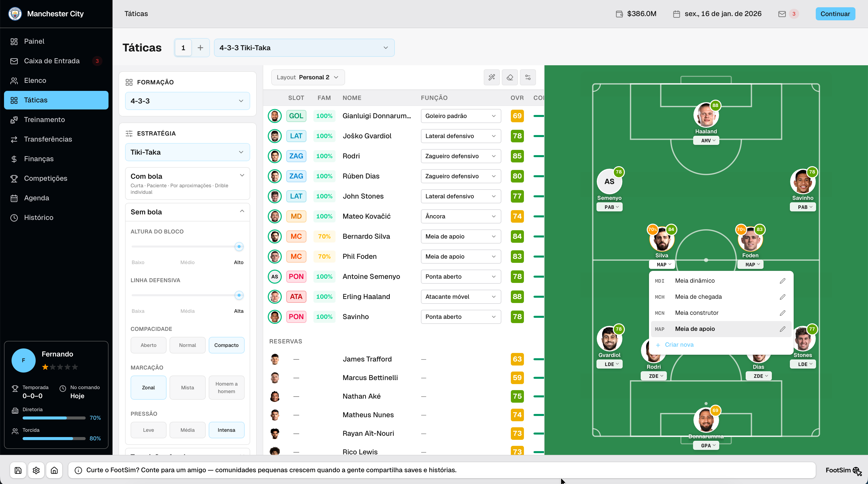Open the Tiki-Taka strategy dropdown
Image resolution: width=868 pixels, height=484 pixels.
click(x=187, y=152)
